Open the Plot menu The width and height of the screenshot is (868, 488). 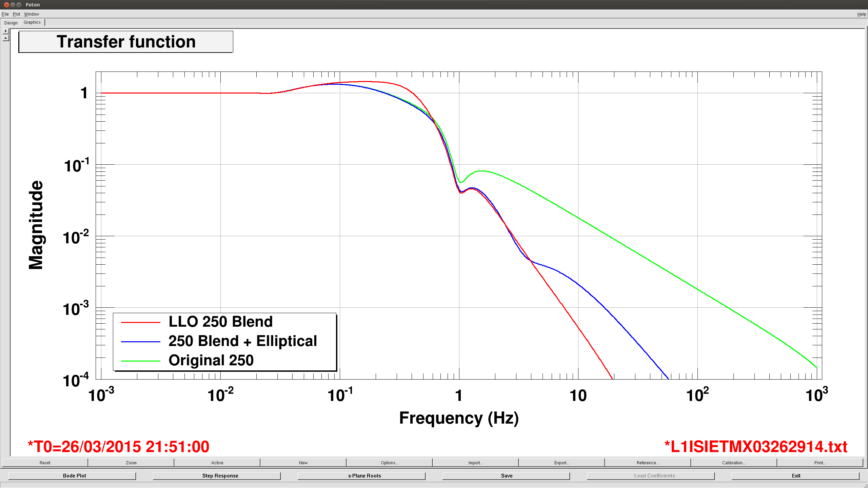coord(16,14)
